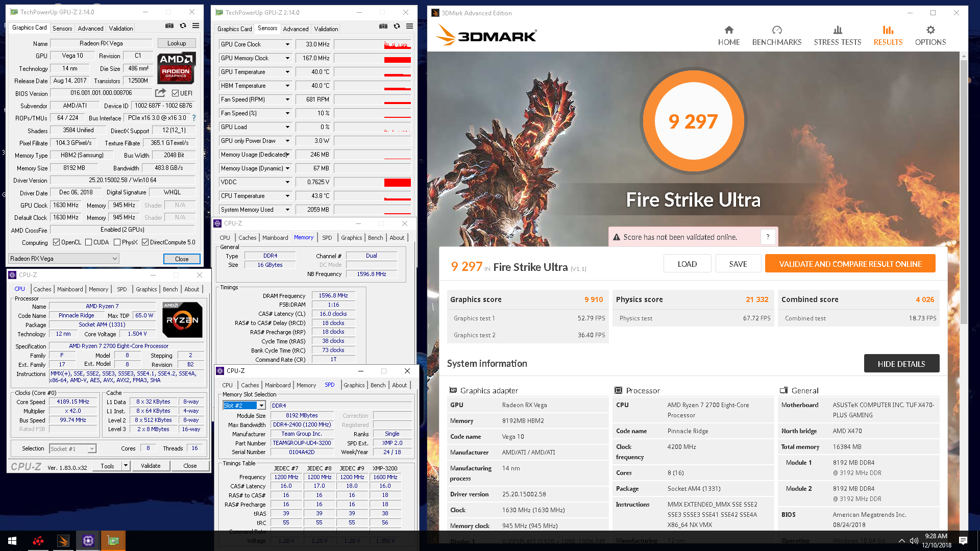Open GPU selector dropdown Radeon RX Vega
Screen dimensions: 980x551
click(x=64, y=259)
